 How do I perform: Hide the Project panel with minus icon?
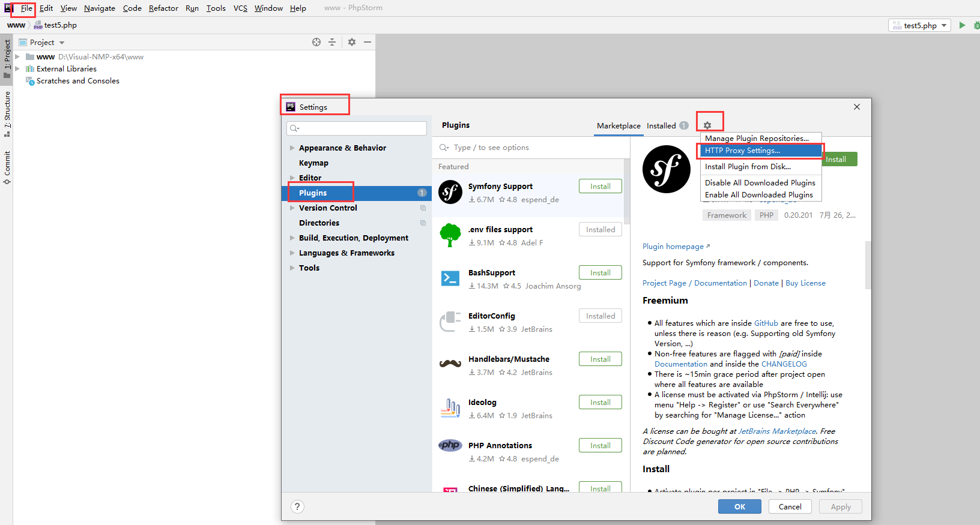tap(367, 42)
